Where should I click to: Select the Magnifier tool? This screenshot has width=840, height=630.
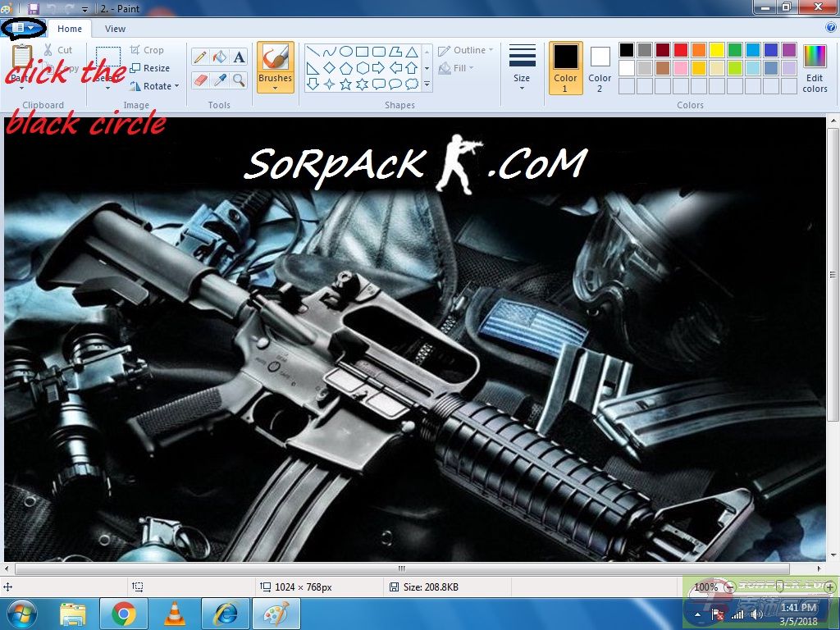click(239, 80)
